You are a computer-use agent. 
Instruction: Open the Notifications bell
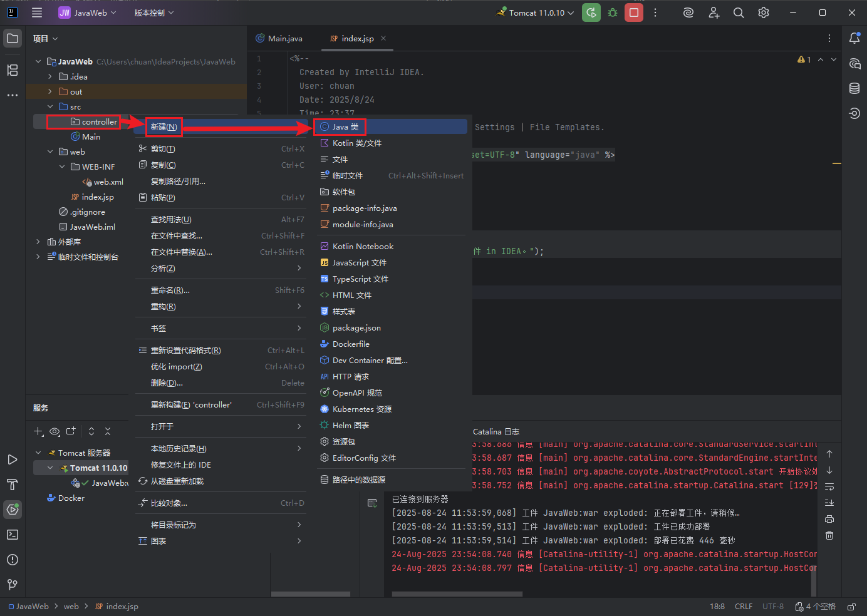854,38
